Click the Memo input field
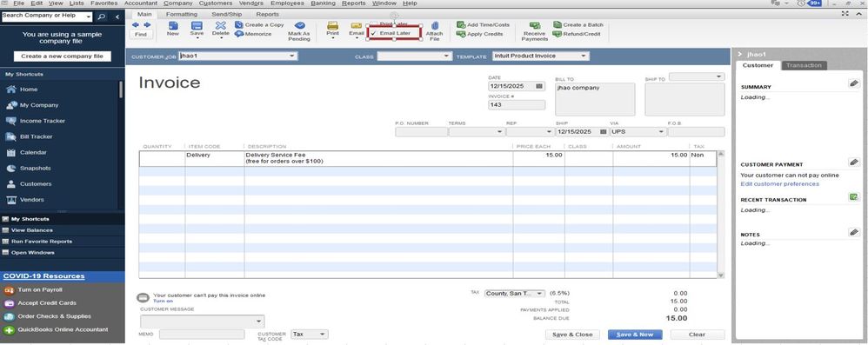 (x=202, y=335)
